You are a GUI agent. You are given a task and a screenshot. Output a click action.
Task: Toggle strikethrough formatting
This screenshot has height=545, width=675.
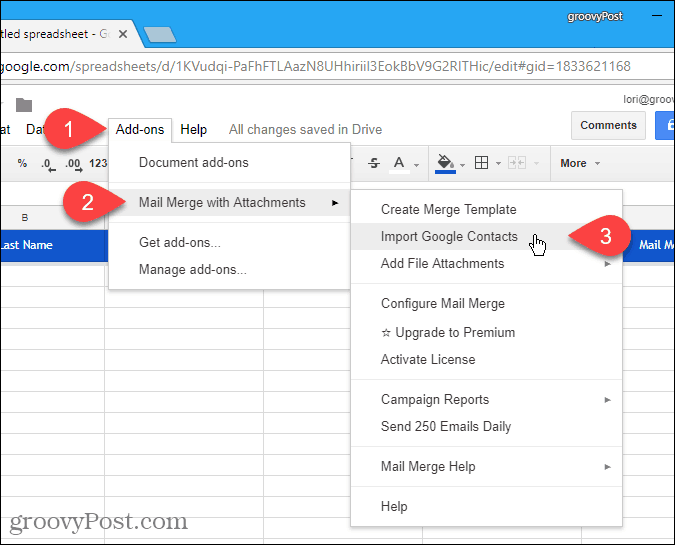coord(374,163)
